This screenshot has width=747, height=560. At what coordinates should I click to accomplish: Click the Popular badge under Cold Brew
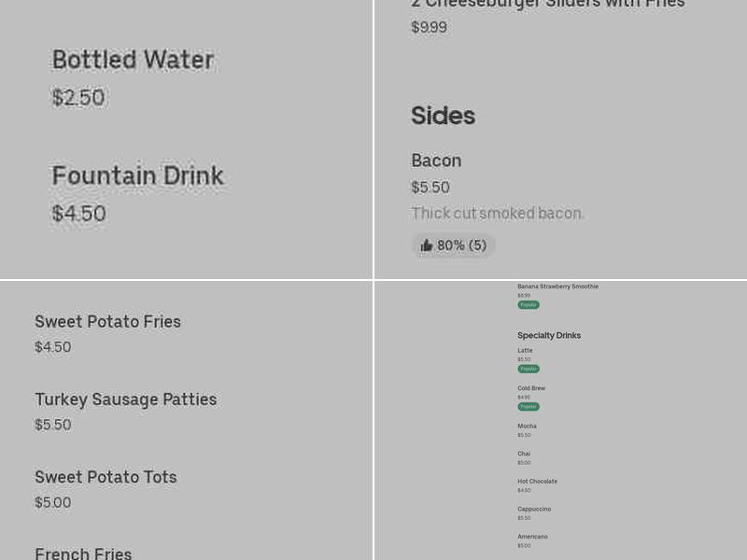click(x=529, y=407)
